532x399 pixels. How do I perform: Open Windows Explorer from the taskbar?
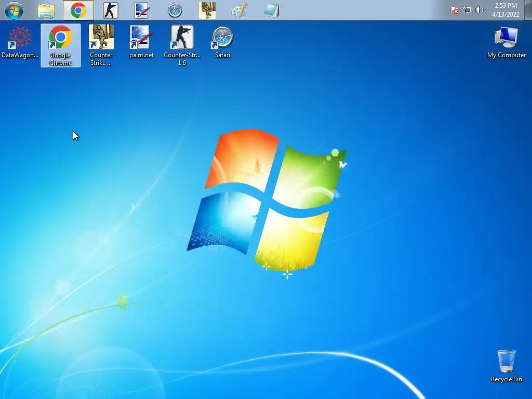pyautogui.click(x=46, y=10)
